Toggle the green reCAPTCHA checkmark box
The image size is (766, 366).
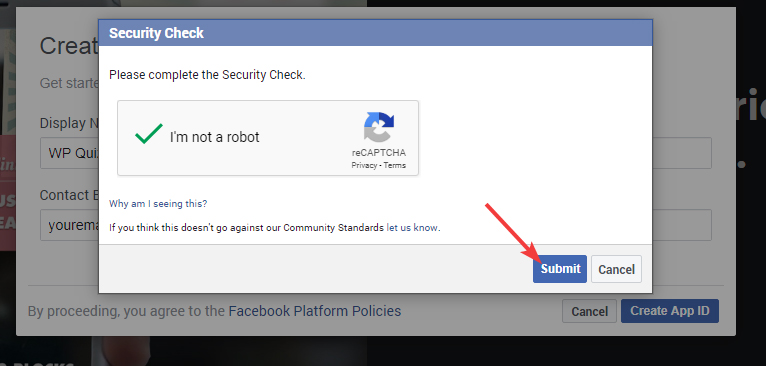click(x=149, y=134)
